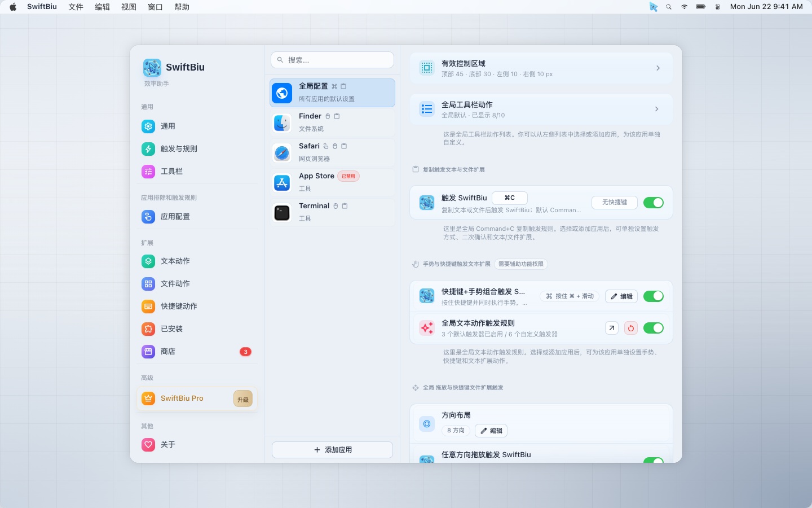Open the 视图 menu
Image resolution: width=812 pixels, height=508 pixels.
tap(129, 7)
